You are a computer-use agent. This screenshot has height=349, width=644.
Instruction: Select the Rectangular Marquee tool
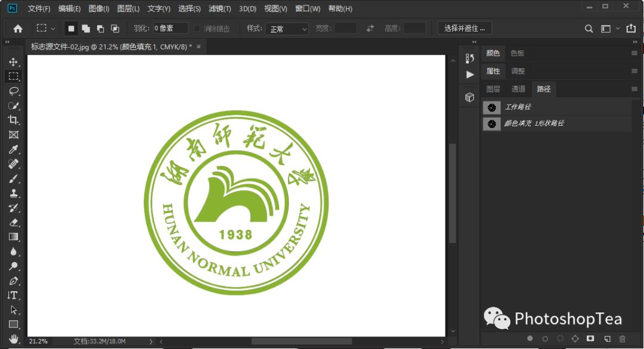coord(13,76)
